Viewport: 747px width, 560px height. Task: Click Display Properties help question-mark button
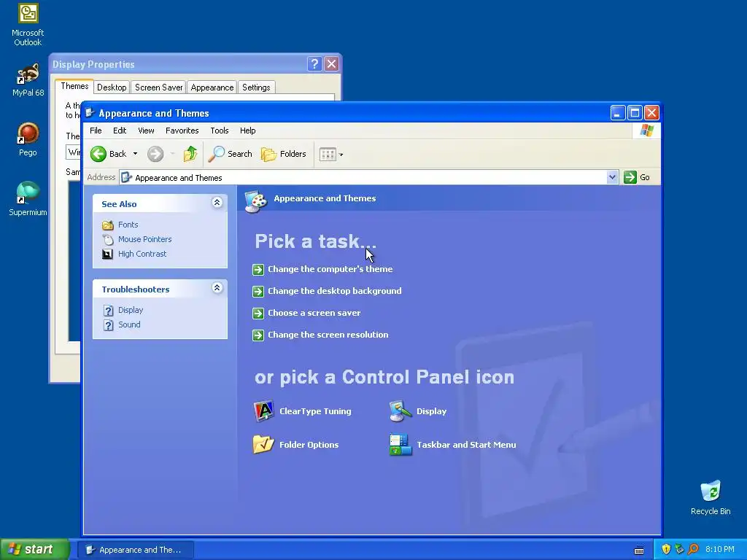click(x=314, y=64)
